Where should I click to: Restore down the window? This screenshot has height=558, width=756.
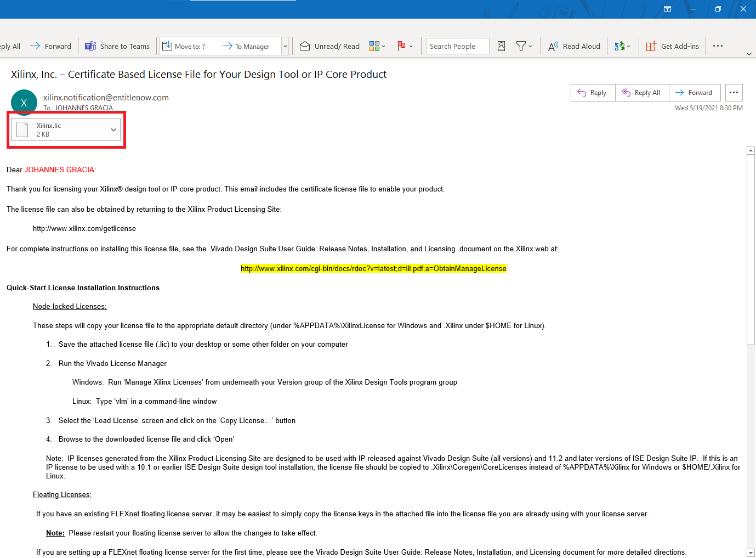tap(718, 9)
